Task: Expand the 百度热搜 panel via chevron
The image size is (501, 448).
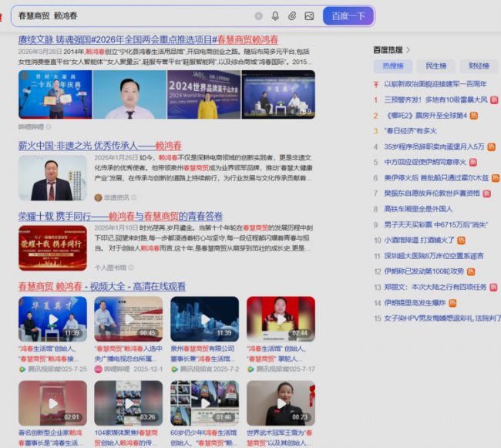Action: [409, 50]
